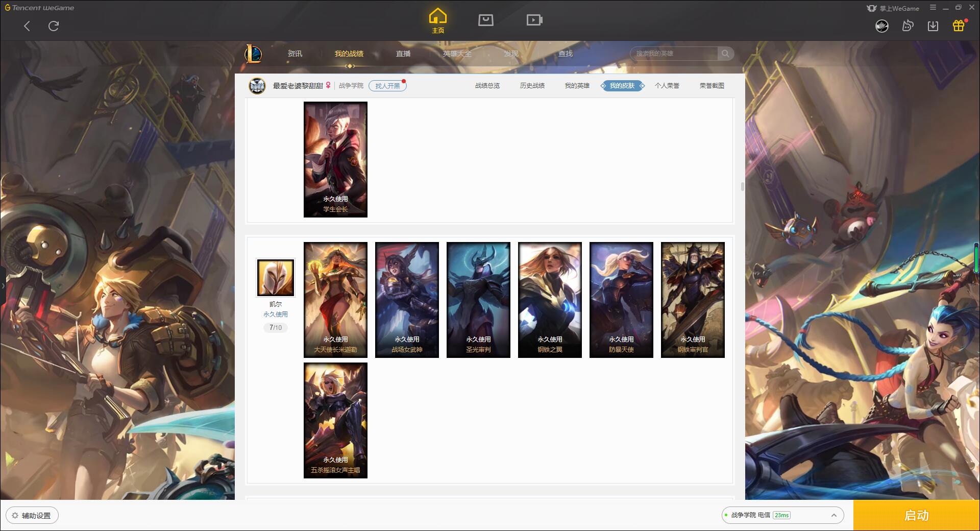Open the 发现 tab
The height and width of the screenshot is (531, 980).
click(x=511, y=54)
